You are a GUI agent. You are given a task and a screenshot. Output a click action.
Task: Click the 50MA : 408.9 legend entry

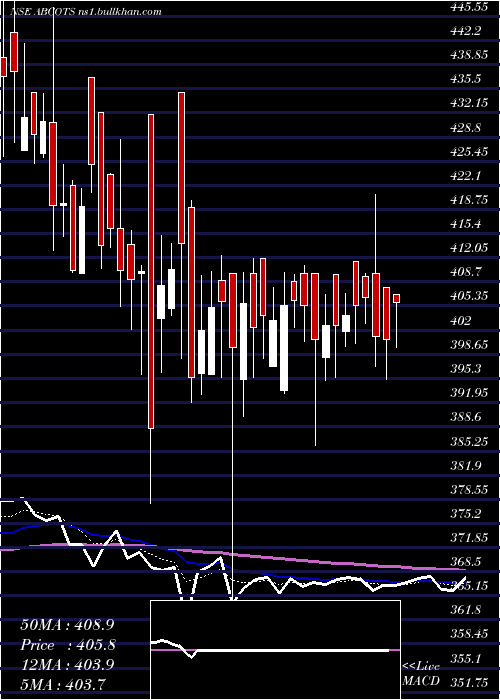tap(67, 625)
